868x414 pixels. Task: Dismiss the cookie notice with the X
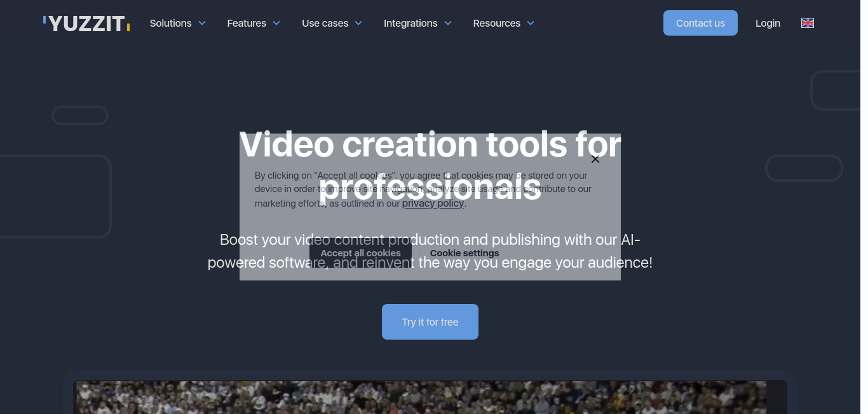595,159
